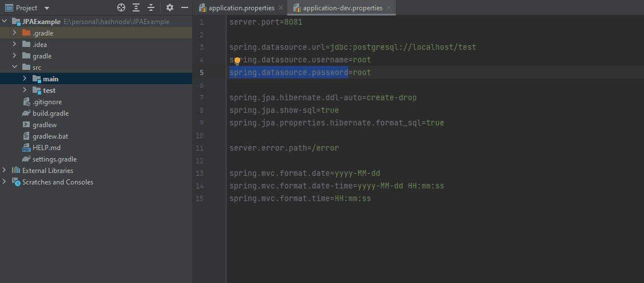Close the application.properties tab
Viewport: 644px width, 283px height.
(281, 8)
